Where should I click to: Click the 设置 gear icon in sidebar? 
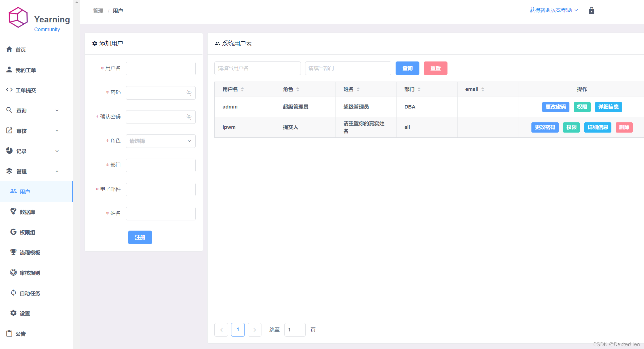tap(13, 313)
